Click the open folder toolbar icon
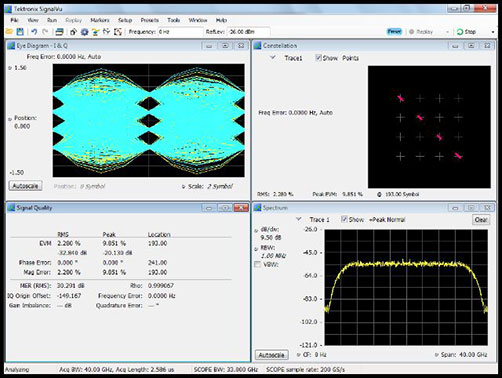The height and width of the screenshot is (378, 502). tap(9, 32)
